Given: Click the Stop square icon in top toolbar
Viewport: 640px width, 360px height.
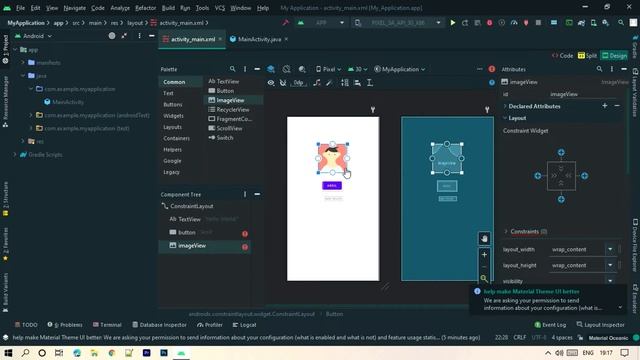Looking at the screenshot, I should [538, 23].
